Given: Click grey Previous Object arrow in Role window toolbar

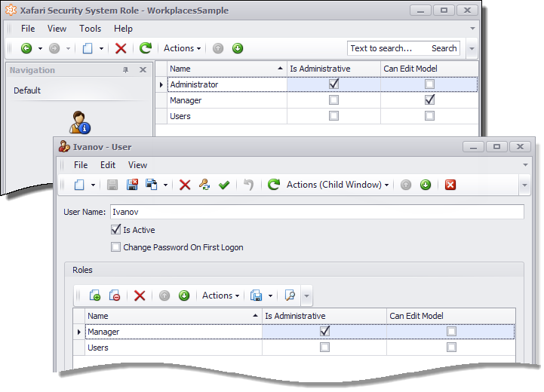Looking at the screenshot, I should click(218, 48).
